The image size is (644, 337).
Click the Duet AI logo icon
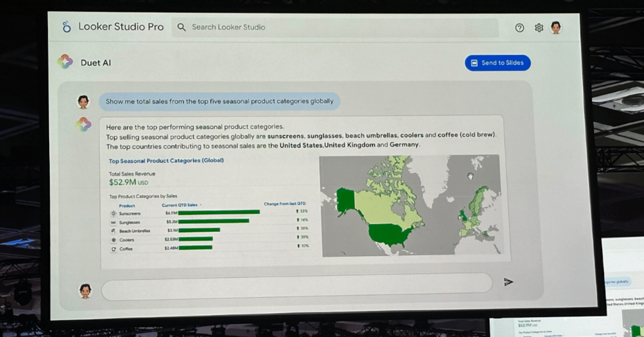pyautogui.click(x=65, y=62)
